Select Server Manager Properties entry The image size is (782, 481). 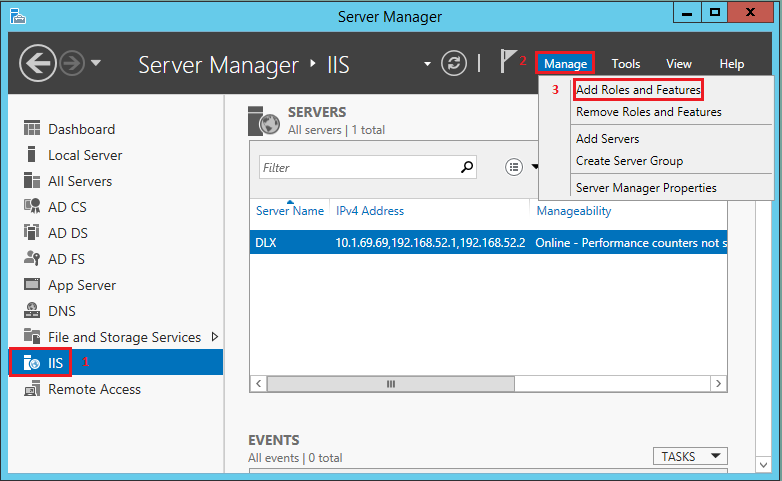646,188
